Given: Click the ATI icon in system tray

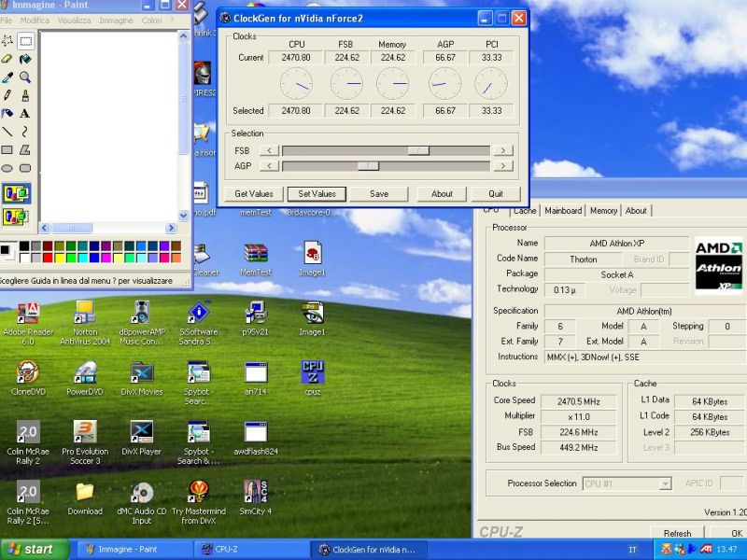Looking at the screenshot, I should [706, 549].
